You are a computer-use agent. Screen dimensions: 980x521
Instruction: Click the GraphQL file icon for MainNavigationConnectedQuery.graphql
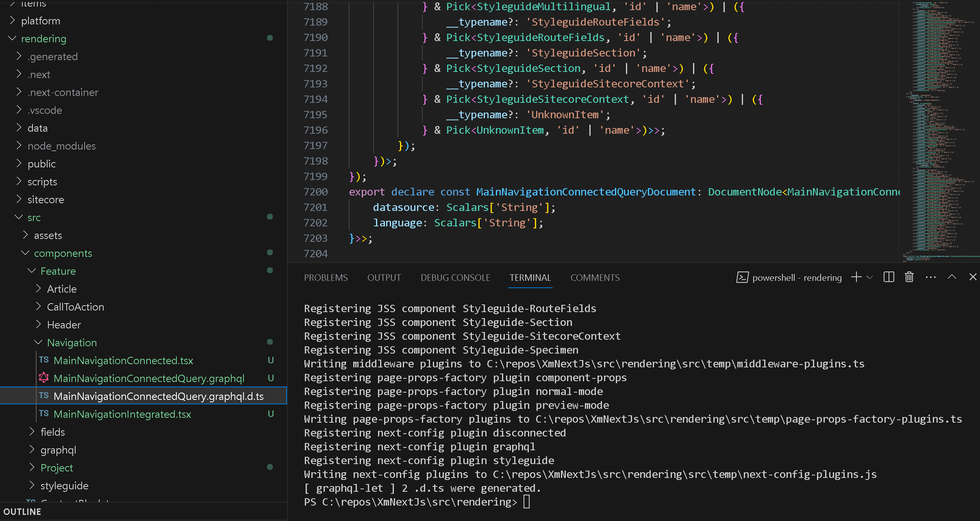(x=44, y=378)
